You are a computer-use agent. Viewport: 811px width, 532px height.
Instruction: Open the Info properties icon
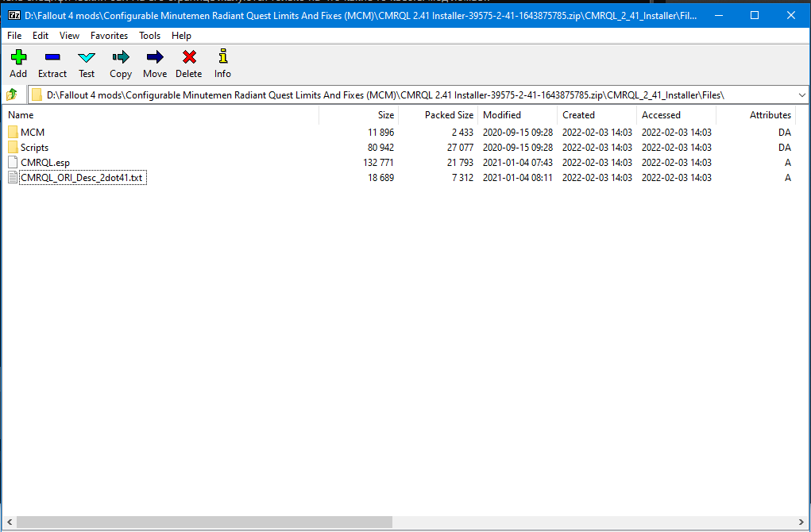(x=222, y=63)
